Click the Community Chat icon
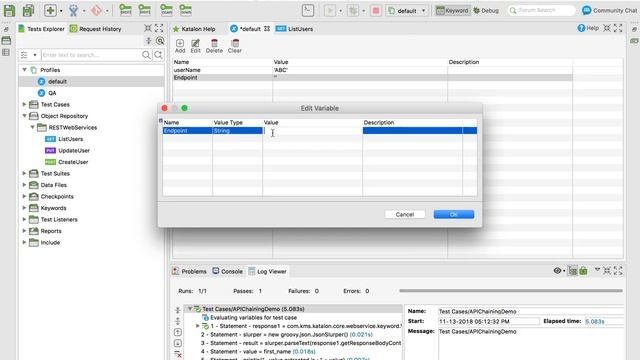 tap(587, 10)
